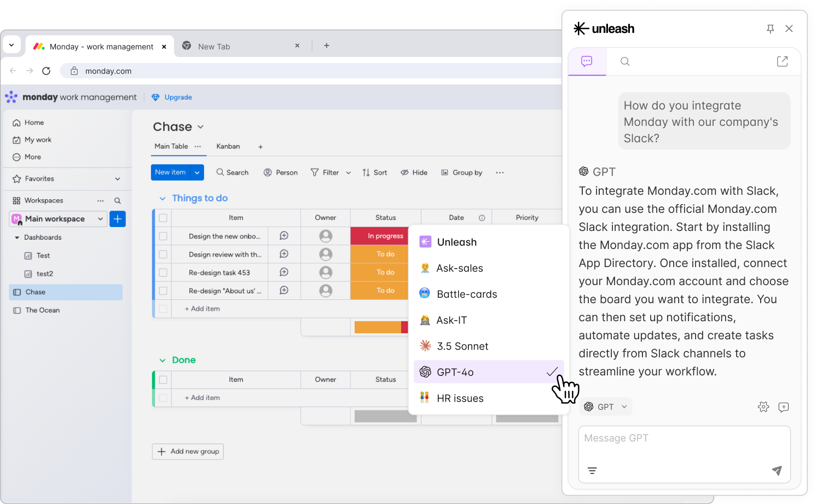Click Search in board toolbar
Viewport: 834px width, 504px height.
tap(233, 172)
